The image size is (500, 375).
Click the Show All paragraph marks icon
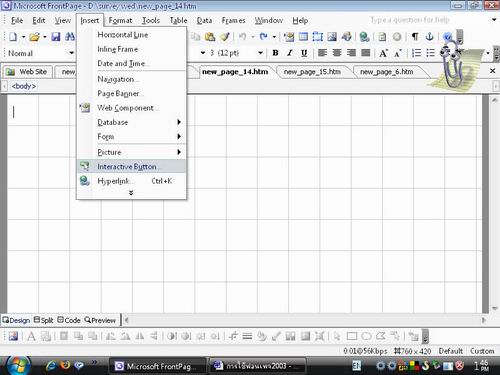[415, 36]
